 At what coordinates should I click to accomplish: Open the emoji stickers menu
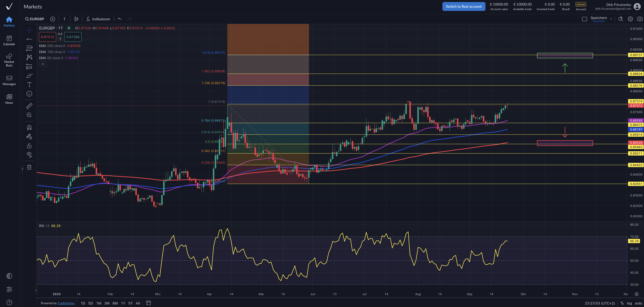point(29,94)
